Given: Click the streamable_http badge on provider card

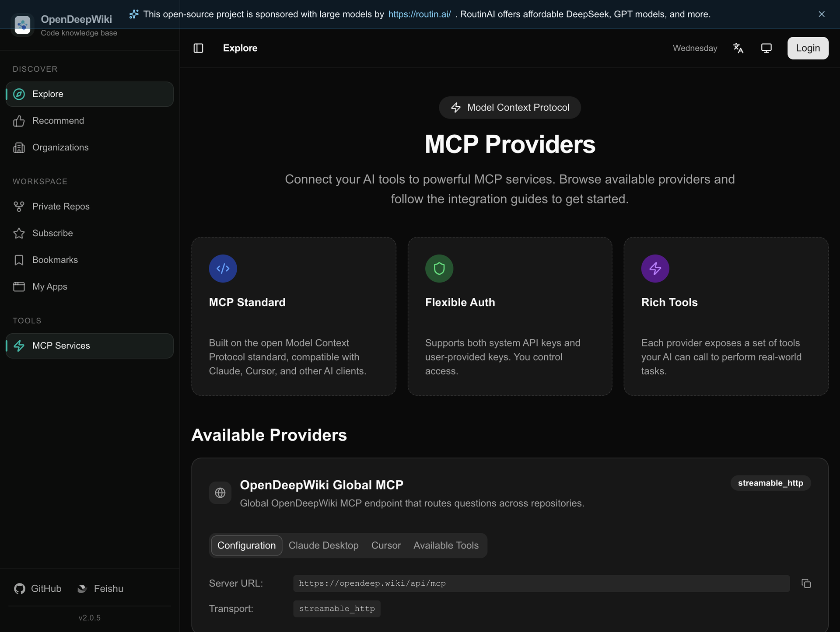Looking at the screenshot, I should click(x=770, y=483).
